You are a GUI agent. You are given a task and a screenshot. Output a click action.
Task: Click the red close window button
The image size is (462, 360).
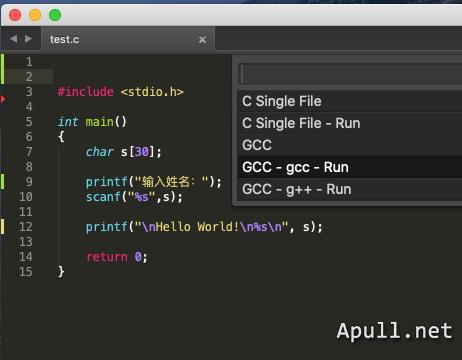(x=15, y=15)
